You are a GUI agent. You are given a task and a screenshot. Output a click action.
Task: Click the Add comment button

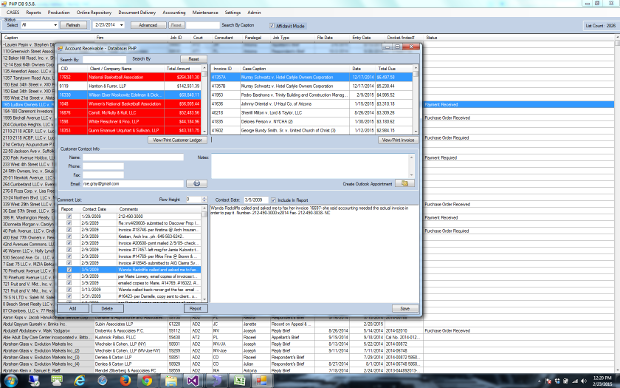coord(73,308)
